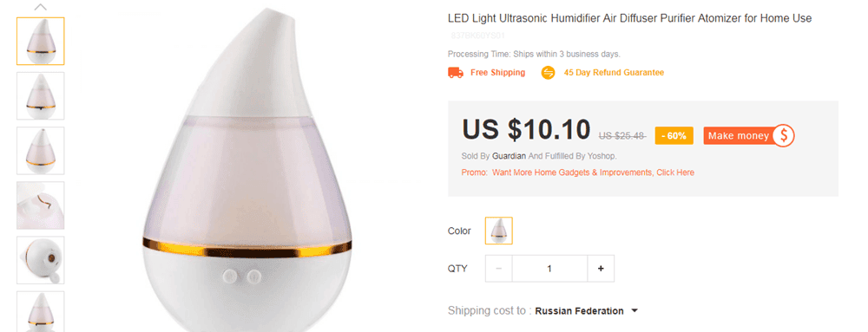Click the -60% discount badge
Viewport: 868px width, 332px height.
point(674,135)
